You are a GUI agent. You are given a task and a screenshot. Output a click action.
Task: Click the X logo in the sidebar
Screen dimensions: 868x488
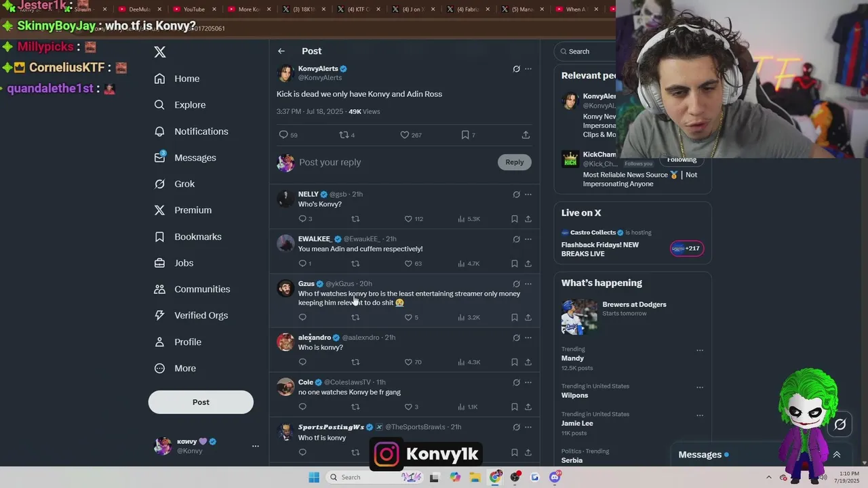(x=160, y=52)
